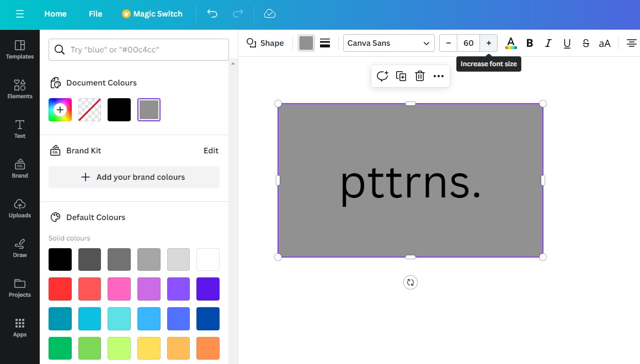Open the Templates sidebar panel
The image size is (640, 364).
[x=20, y=50]
